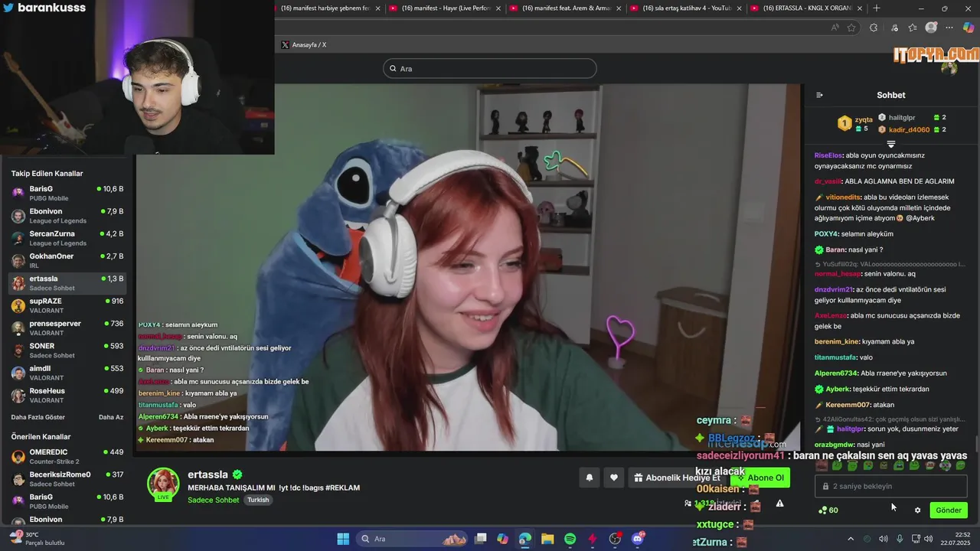Click the notification bell icon
Viewport: 980px width, 551px height.
590,478
